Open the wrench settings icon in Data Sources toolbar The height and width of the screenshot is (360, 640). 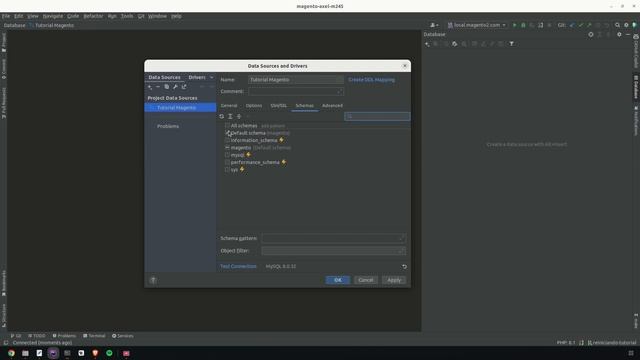click(x=175, y=87)
